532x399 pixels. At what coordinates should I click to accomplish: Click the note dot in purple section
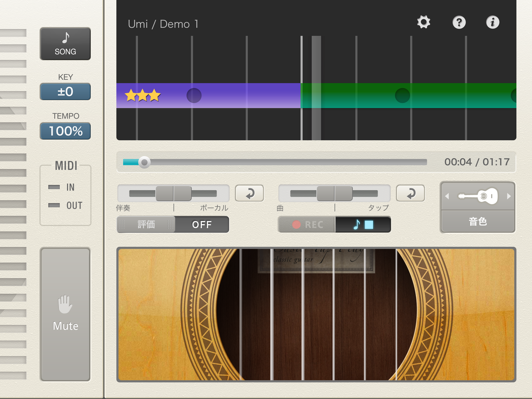194,95
